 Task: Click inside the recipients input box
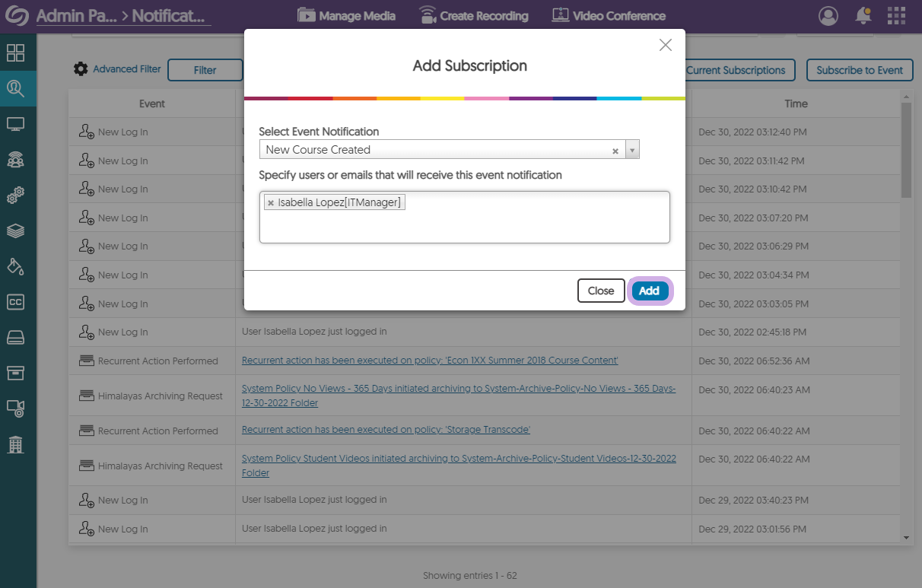464,224
